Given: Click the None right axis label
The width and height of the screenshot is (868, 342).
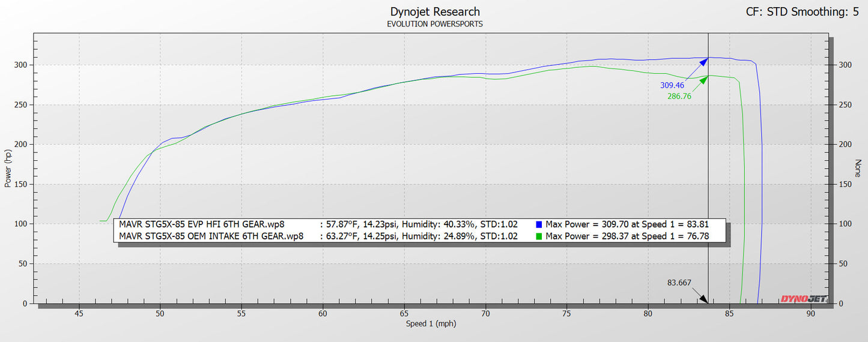Looking at the screenshot, I should [858, 169].
